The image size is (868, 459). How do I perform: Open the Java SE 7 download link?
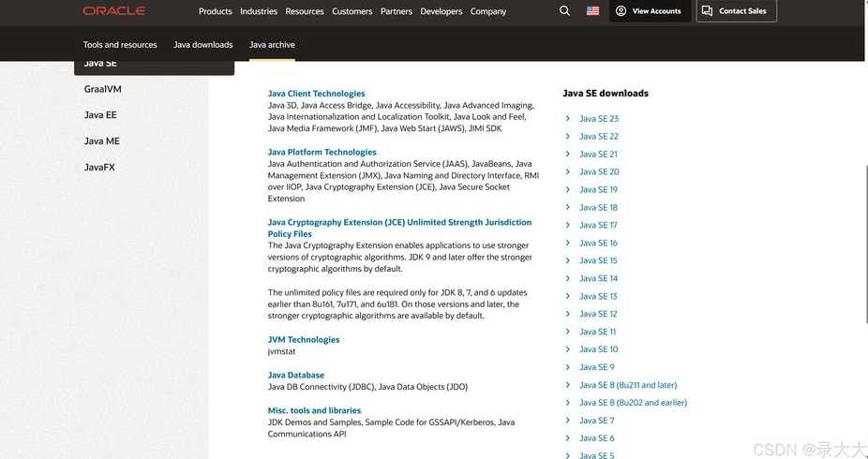597,421
